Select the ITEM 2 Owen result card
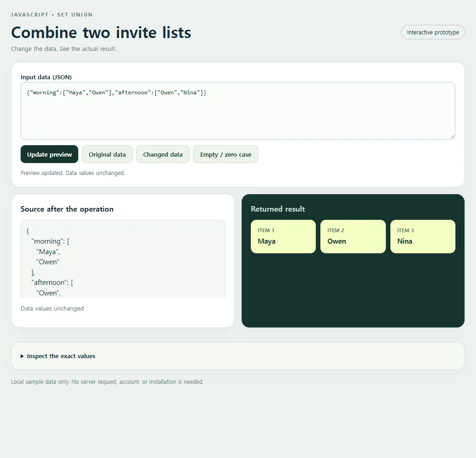The width and height of the screenshot is (476, 458). tap(353, 237)
